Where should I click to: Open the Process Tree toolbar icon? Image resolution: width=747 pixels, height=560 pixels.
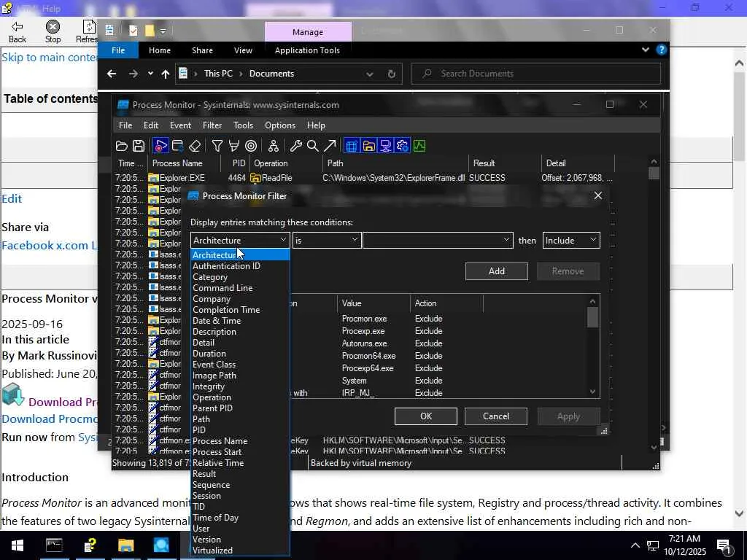274,146
